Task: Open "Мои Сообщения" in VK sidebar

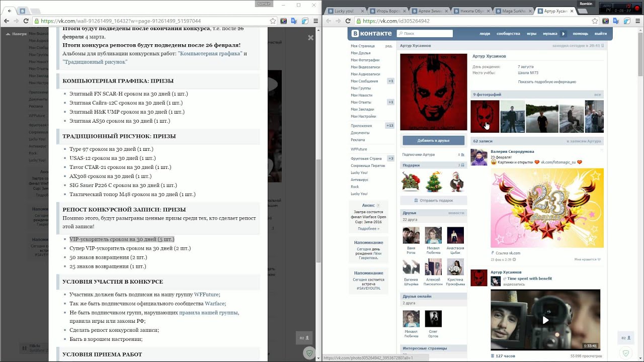Action: pyautogui.click(x=364, y=81)
